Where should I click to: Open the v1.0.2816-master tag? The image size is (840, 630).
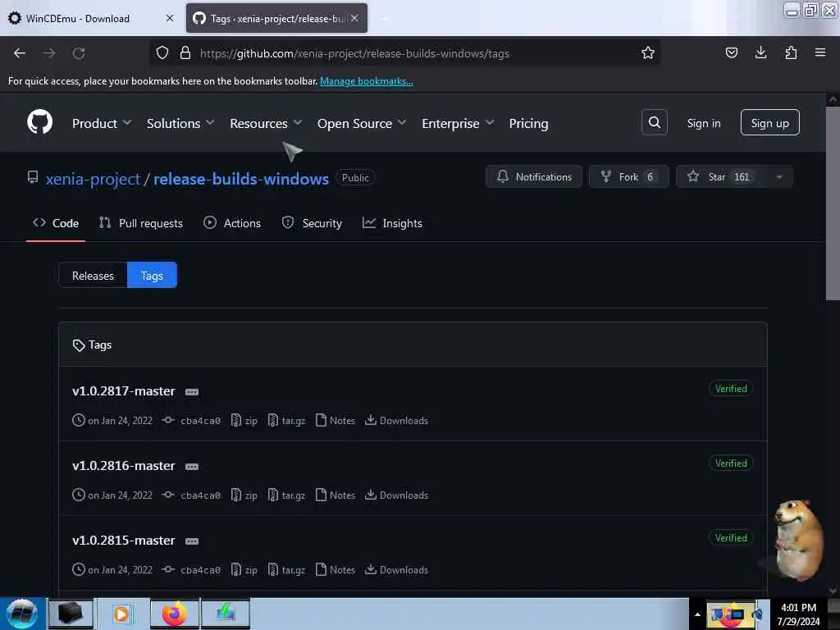coord(124,466)
